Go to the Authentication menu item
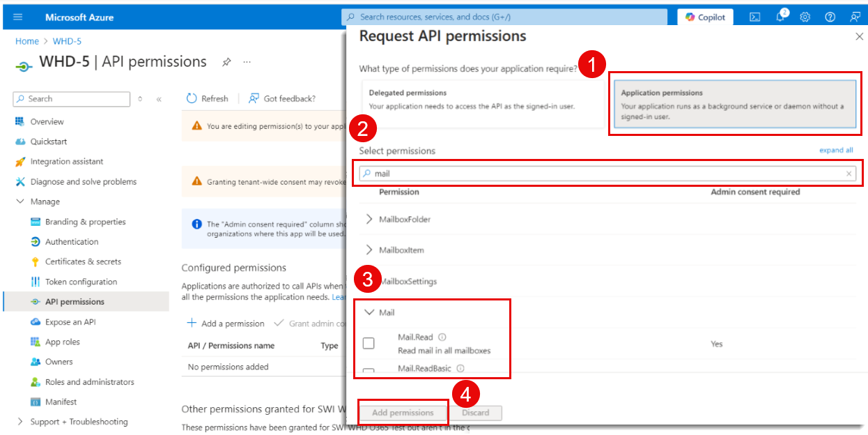The width and height of the screenshot is (868, 435). click(x=72, y=242)
